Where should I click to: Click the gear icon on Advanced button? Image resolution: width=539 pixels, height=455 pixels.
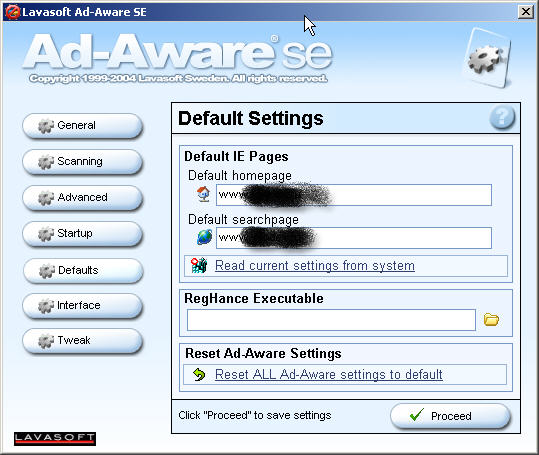coord(46,198)
